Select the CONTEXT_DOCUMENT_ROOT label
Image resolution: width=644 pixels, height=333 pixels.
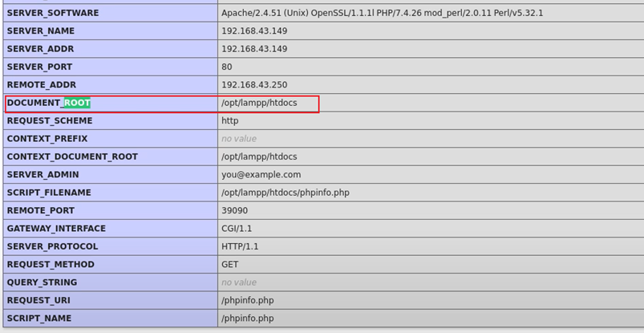[x=72, y=156]
